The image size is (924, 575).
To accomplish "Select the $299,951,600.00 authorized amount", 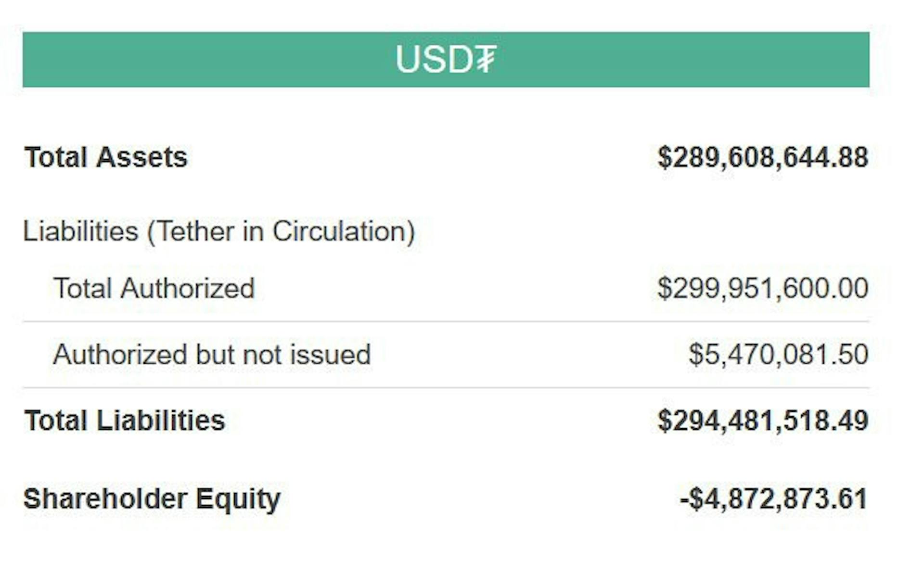I will point(763,288).
